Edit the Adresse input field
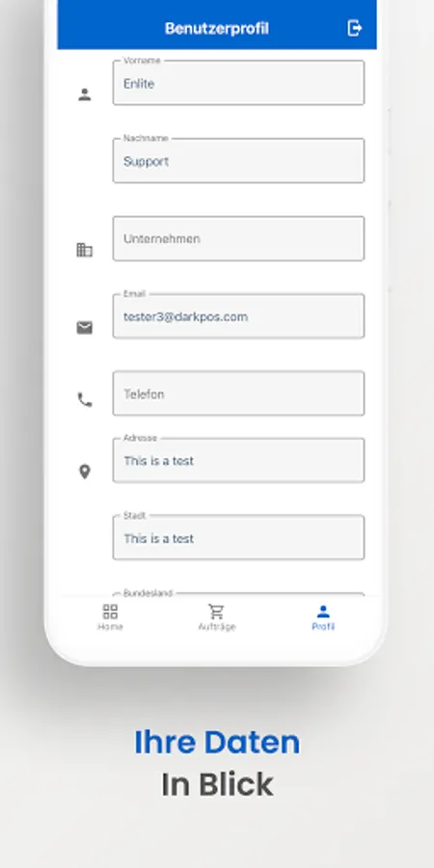This screenshot has height=868, width=434. pyautogui.click(x=238, y=460)
